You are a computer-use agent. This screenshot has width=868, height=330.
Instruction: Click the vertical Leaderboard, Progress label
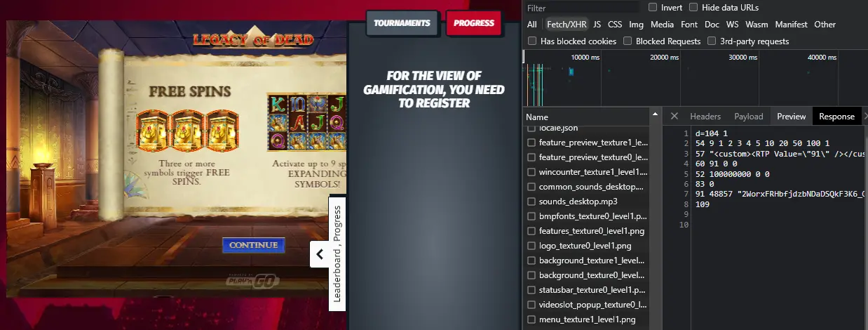[337, 253]
